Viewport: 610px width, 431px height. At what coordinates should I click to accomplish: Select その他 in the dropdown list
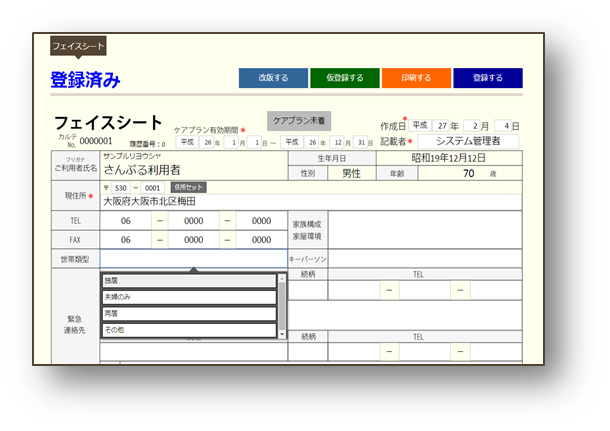(189, 330)
